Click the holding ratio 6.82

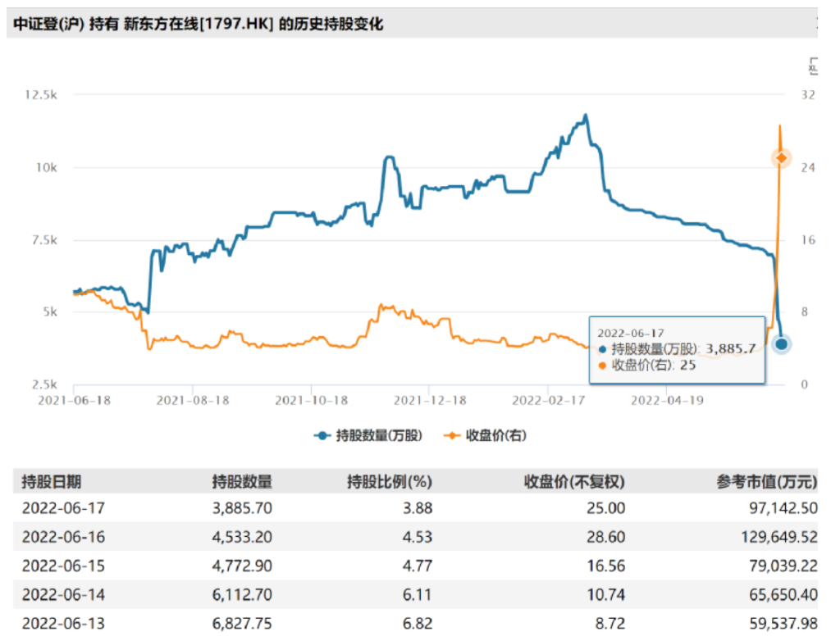click(x=418, y=623)
